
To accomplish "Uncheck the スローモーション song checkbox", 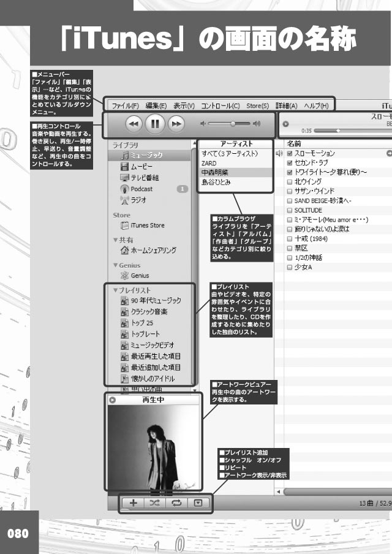I will click(x=290, y=153).
